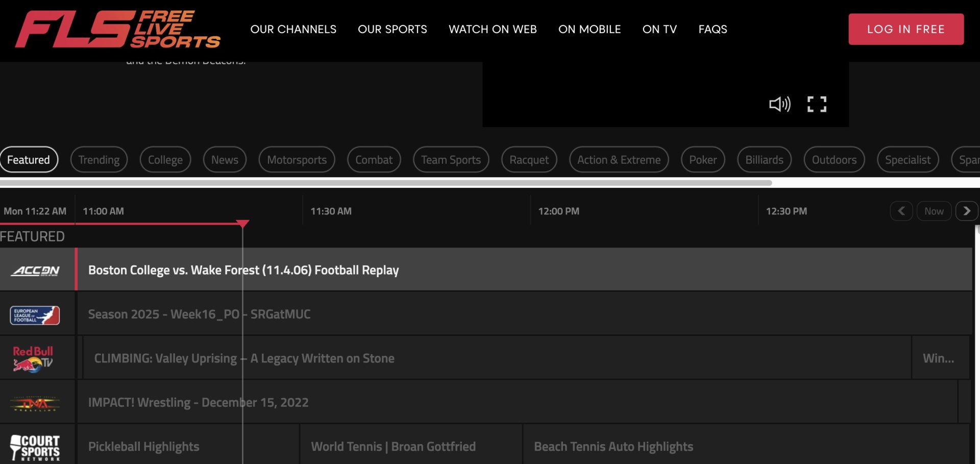This screenshot has width=980, height=464.
Task: Click the previous timeline chevron arrow
Action: [x=901, y=211]
